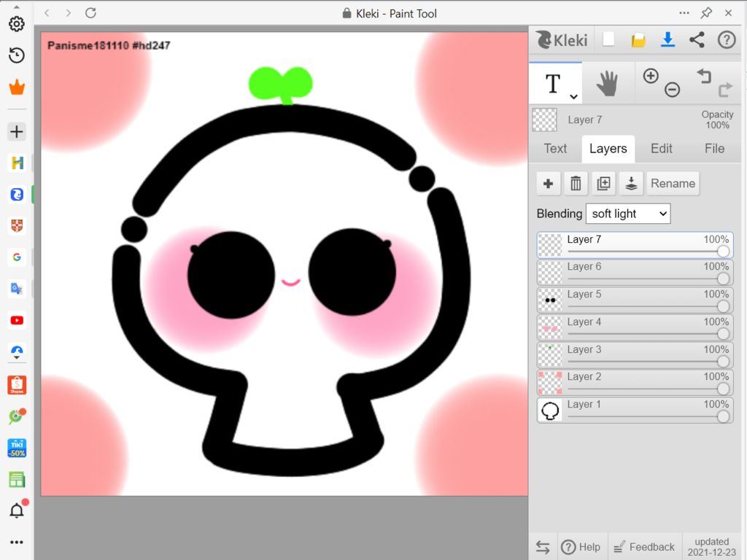This screenshot has height=560, width=747.
Task: Open the shield crest shortcut in the sidebar
Action: 17,226
